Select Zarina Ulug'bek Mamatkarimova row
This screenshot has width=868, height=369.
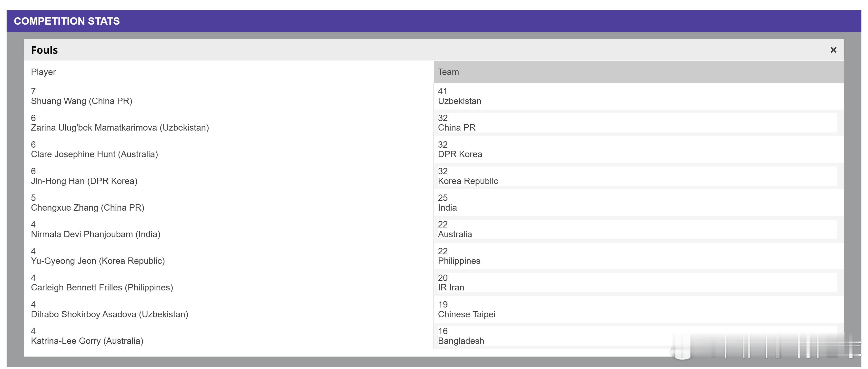(120, 127)
